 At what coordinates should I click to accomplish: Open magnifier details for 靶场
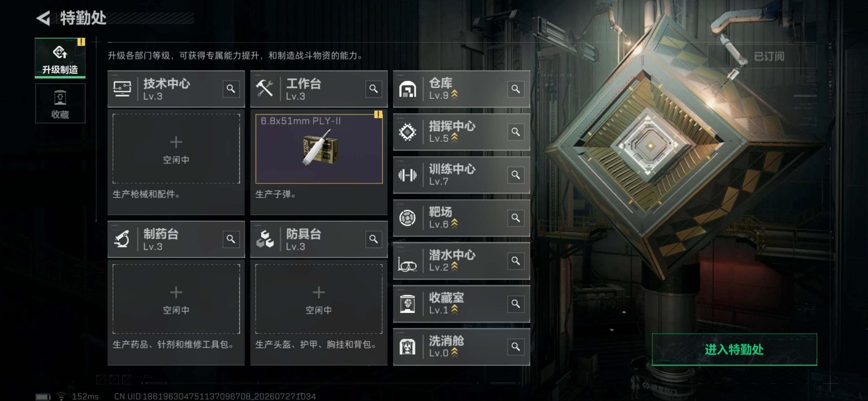pos(515,218)
